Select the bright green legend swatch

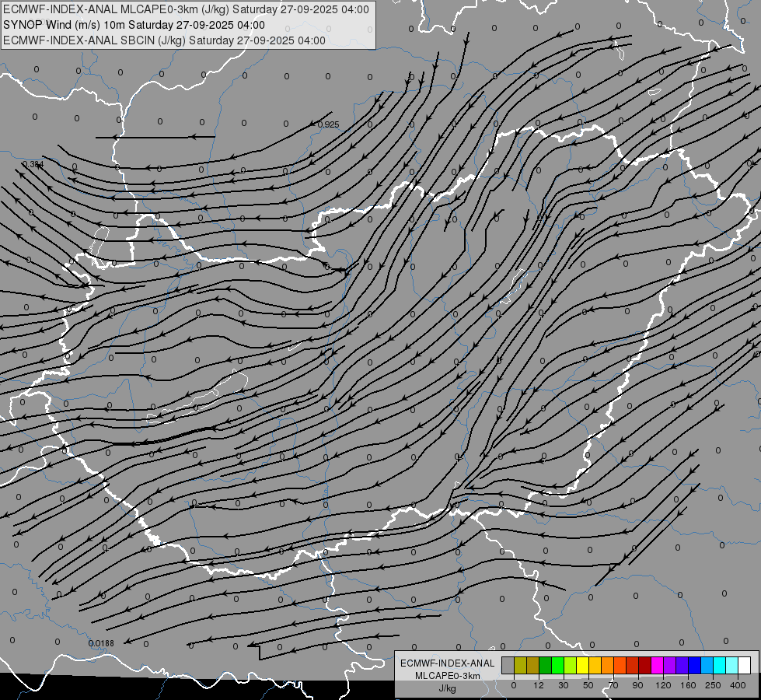[x=557, y=665]
